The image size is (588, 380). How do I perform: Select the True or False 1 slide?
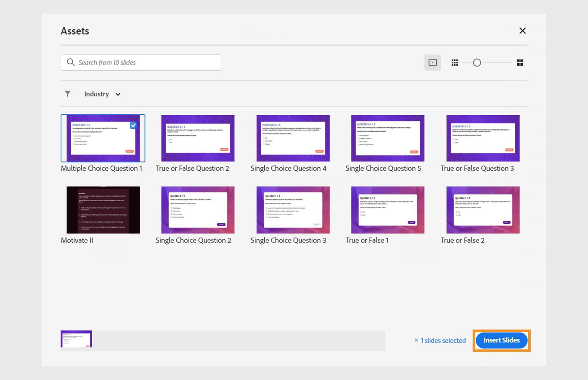pyautogui.click(x=387, y=210)
